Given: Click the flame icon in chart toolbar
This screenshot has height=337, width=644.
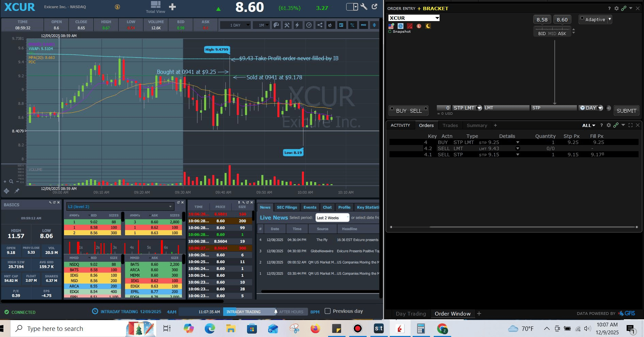Looking at the screenshot, I should pyautogui.click(x=330, y=25).
